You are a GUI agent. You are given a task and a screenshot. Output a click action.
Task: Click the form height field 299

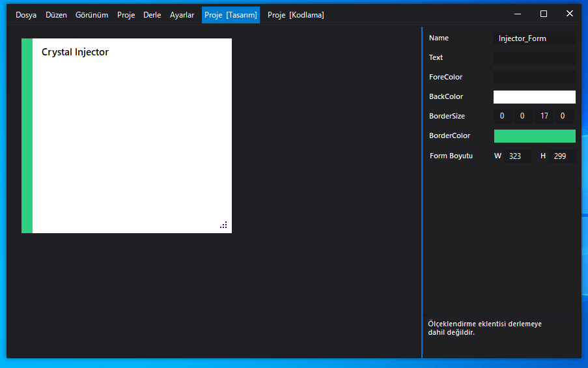(x=562, y=156)
